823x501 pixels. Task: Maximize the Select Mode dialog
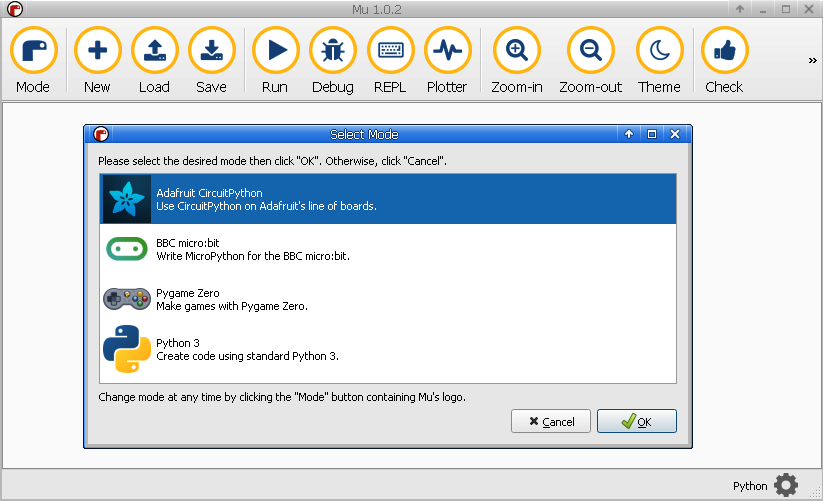652,134
